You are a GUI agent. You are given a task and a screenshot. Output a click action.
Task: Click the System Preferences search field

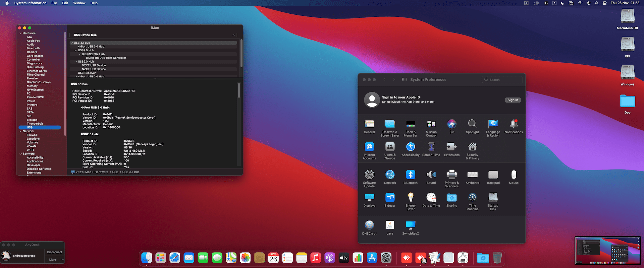coord(502,80)
